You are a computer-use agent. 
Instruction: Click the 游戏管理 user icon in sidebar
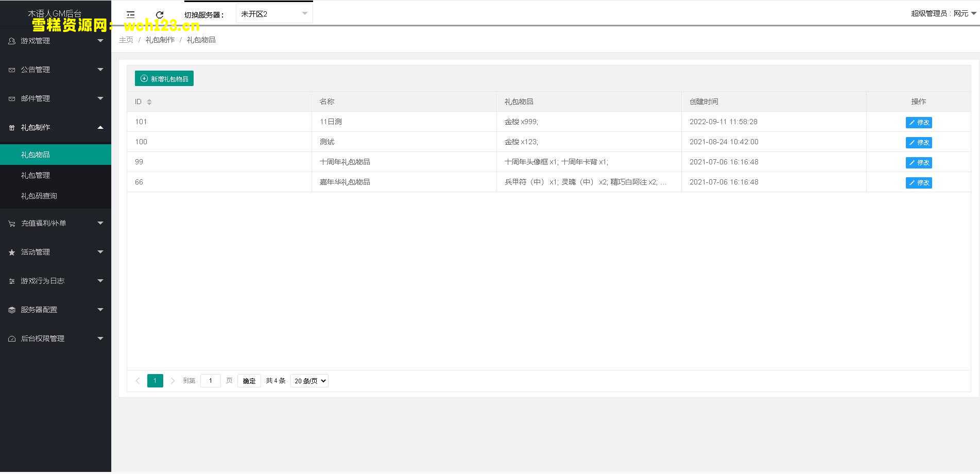coord(12,41)
